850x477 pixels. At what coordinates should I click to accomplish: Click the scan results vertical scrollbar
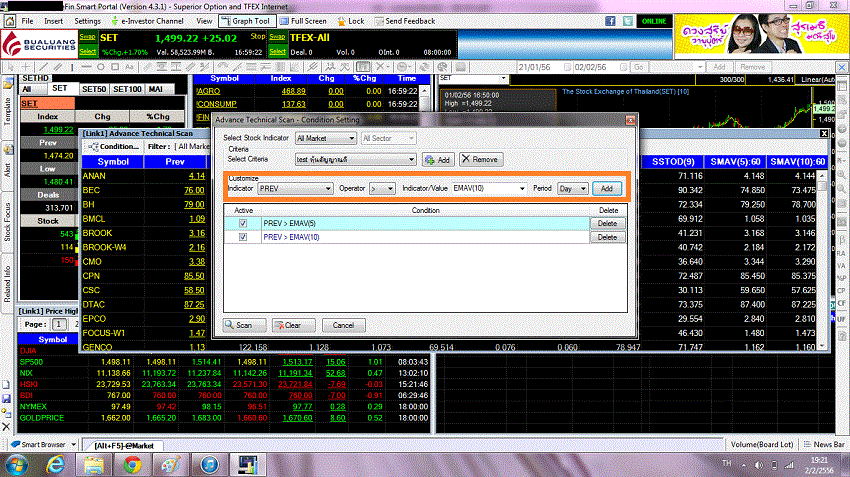tap(822, 260)
